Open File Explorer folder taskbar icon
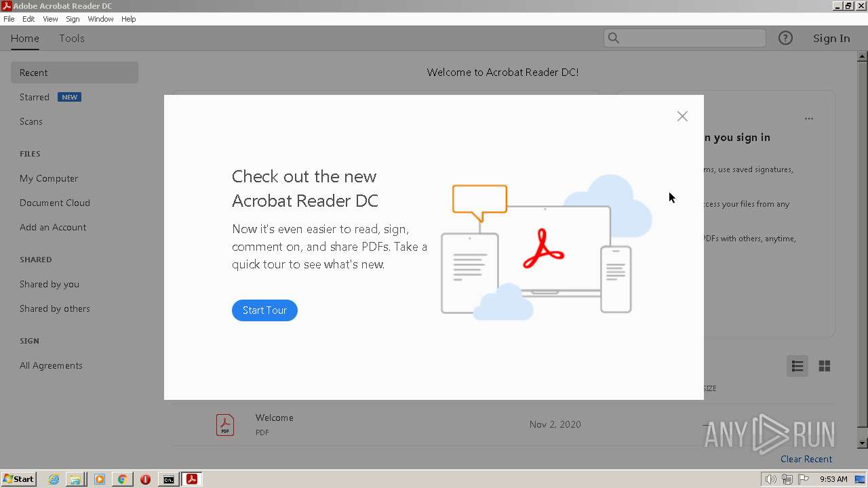The width and height of the screenshot is (868, 488). [75, 479]
